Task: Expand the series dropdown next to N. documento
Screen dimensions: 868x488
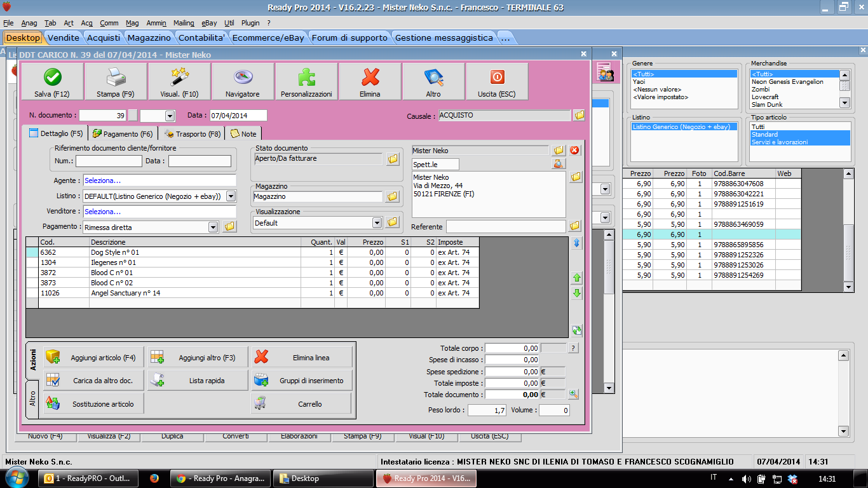Action: click(170, 116)
